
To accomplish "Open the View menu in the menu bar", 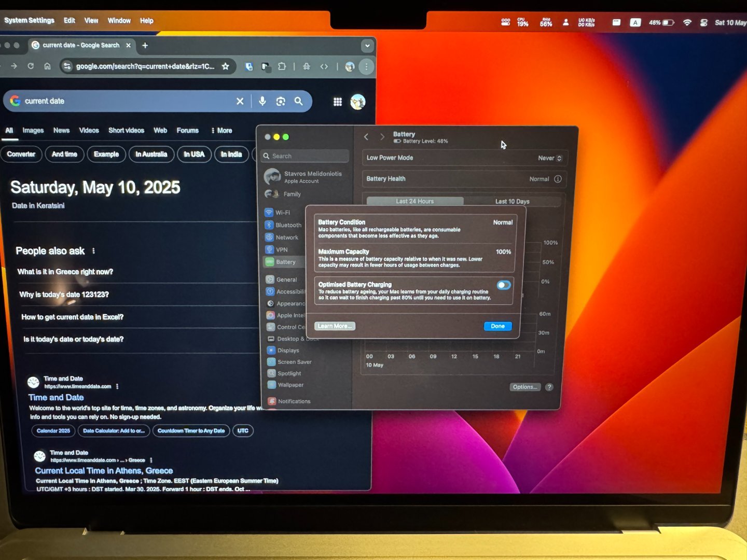I will click(x=91, y=20).
